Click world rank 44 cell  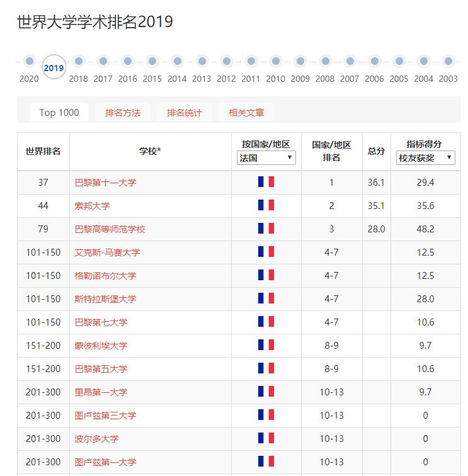pyautogui.click(x=43, y=206)
